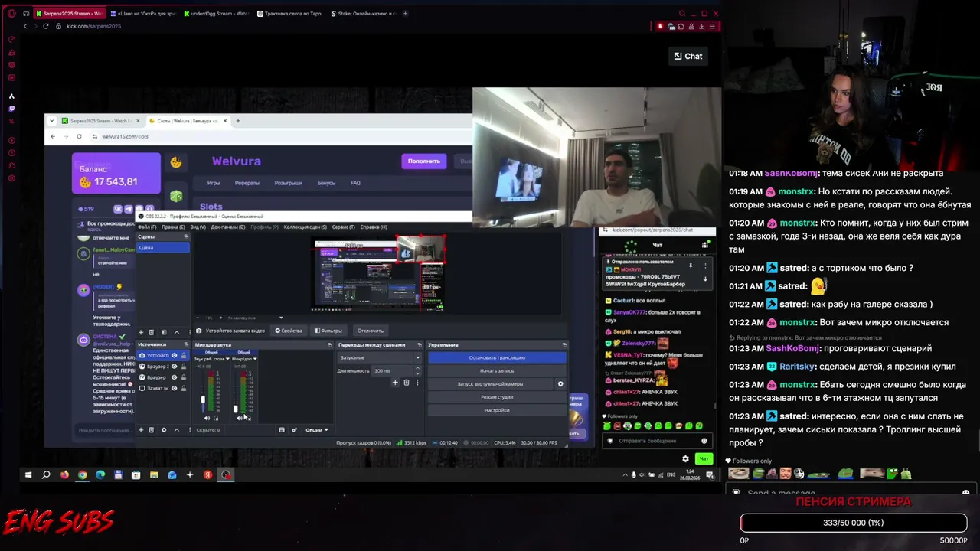
Task: Open Фильтры for the selected source
Action: 328,331
